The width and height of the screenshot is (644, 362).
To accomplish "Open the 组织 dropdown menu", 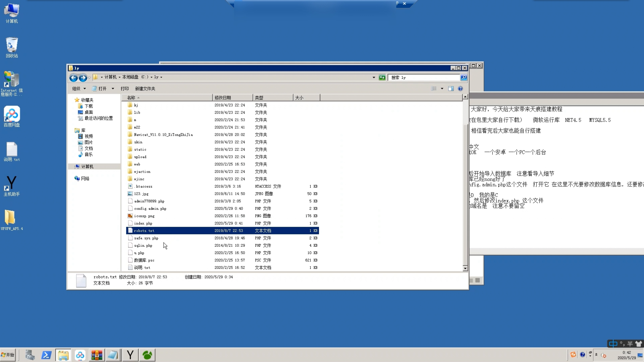I will (x=79, y=88).
